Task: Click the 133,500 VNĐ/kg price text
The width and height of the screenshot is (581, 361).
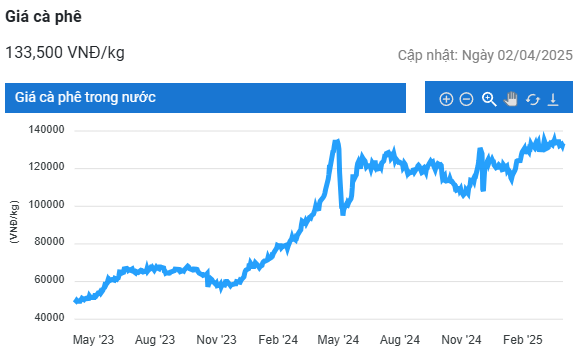Action: [65, 52]
